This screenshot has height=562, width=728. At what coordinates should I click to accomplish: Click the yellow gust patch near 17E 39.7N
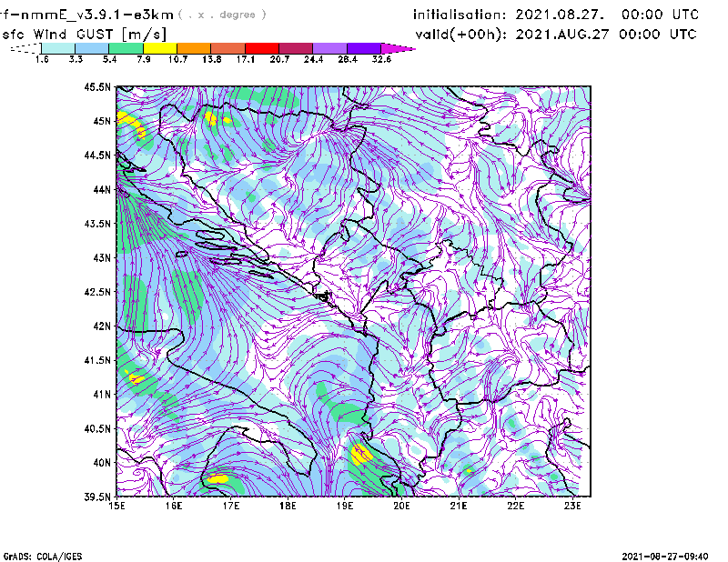coord(217,478)
